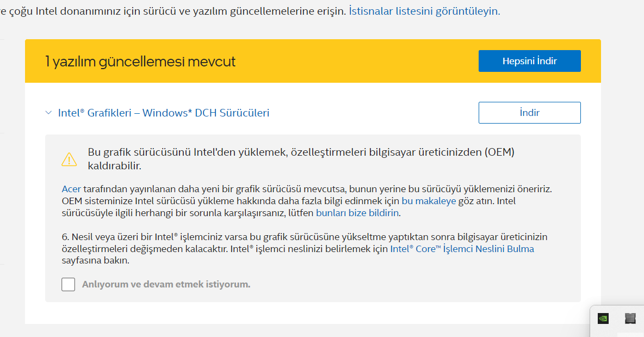The width and height of the screenshot is (644, 337).
Task: Check 'Anlıyorum ve devam etmek istiyorum' checkbox
Action: 68,284
